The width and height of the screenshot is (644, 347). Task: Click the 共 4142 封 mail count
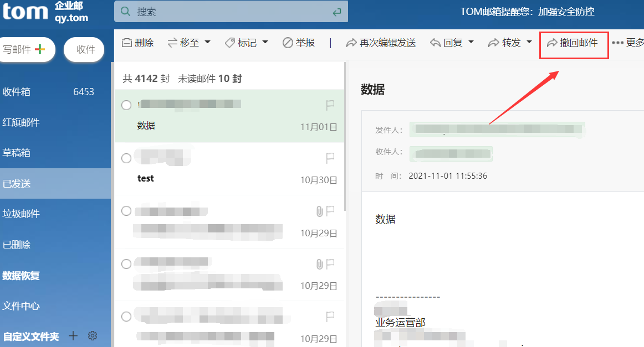(x=146, y=79)
